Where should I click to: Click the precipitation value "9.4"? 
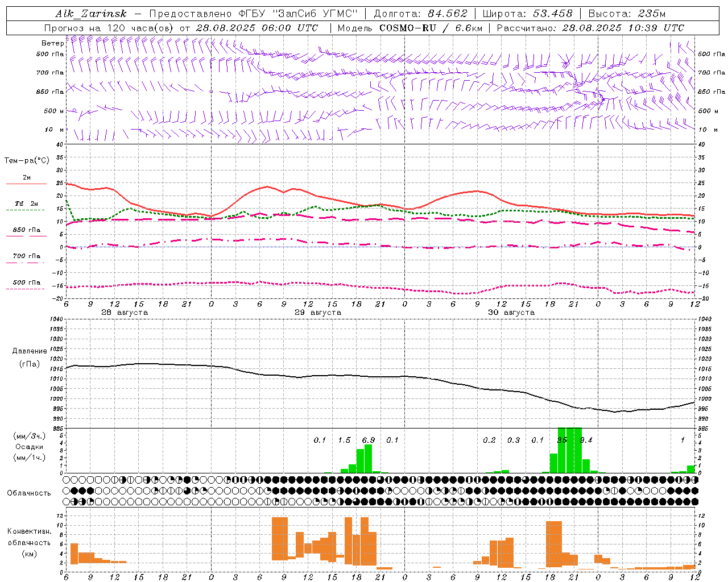(x=586, y=440)
